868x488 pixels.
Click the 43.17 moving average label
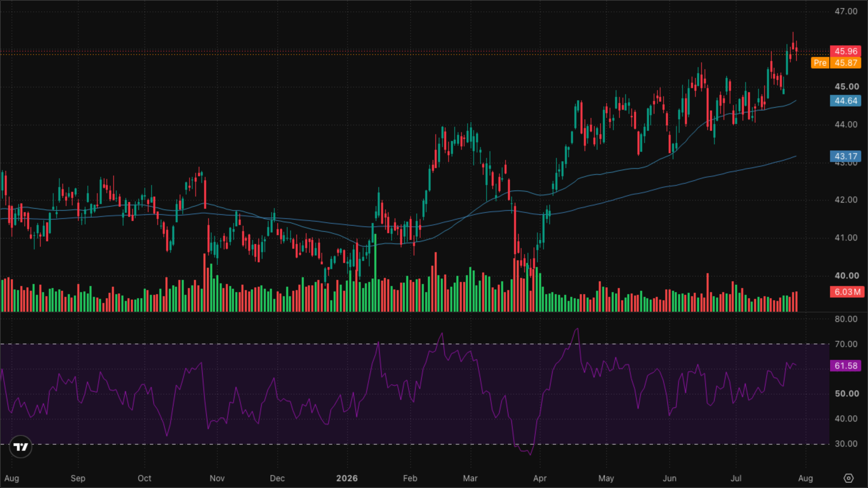click(x=846, y=156)
